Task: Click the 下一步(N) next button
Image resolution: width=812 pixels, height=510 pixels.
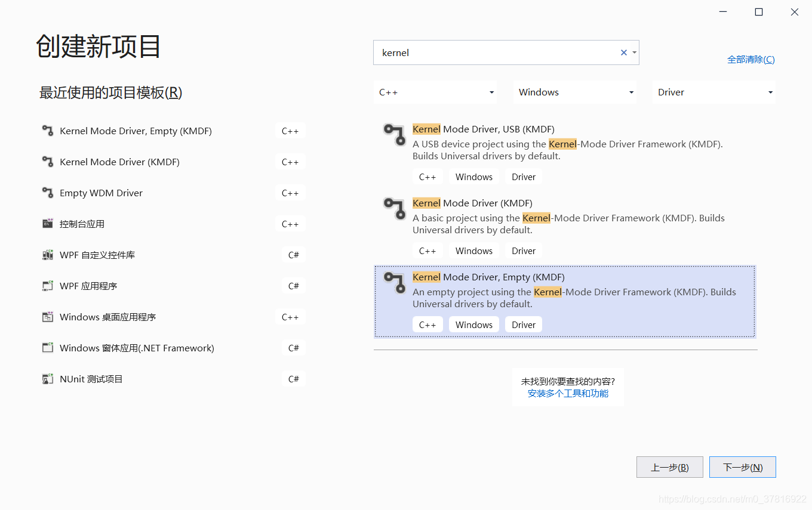Action: (743, 467)
